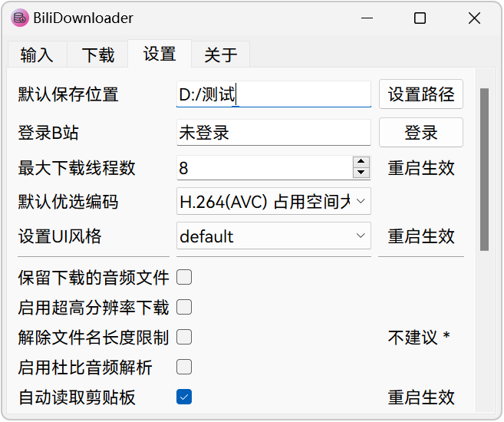Image resolution: width=504 pixels, height=422 pixels.
Task: Enable 启用杜比音频解析 checkbox
Action: 184,367
